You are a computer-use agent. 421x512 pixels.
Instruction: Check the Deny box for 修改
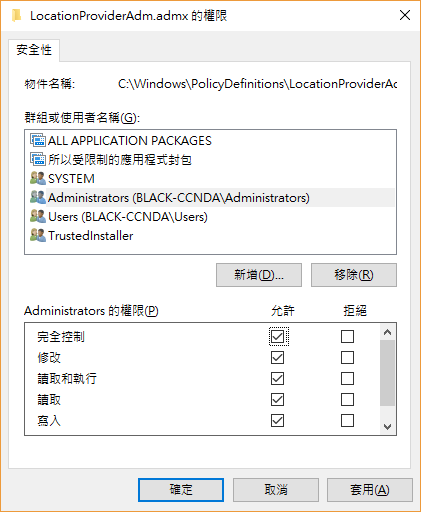[x=347, y=358]
